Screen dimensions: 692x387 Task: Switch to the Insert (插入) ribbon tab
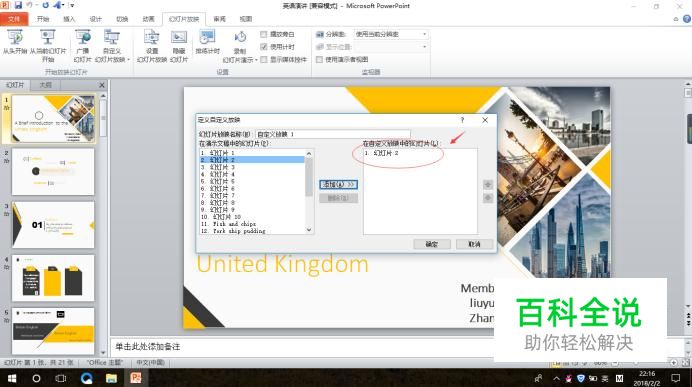[69, 19]
